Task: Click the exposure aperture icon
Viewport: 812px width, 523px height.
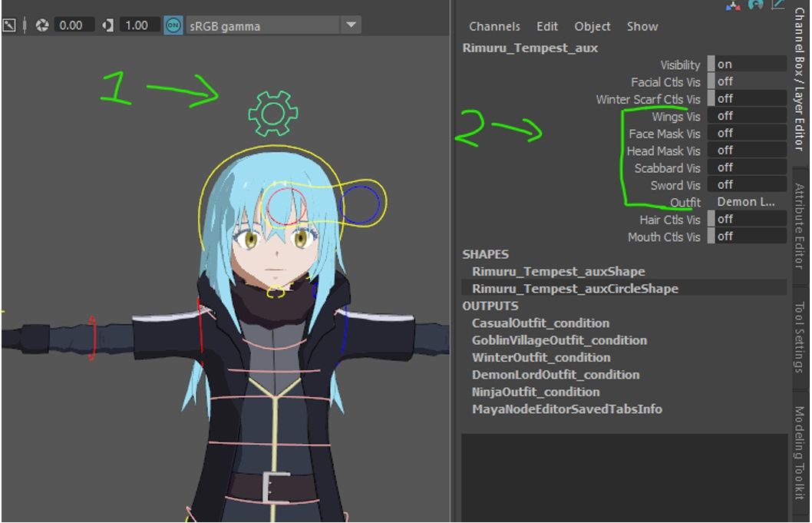Action: click(42, 25)
